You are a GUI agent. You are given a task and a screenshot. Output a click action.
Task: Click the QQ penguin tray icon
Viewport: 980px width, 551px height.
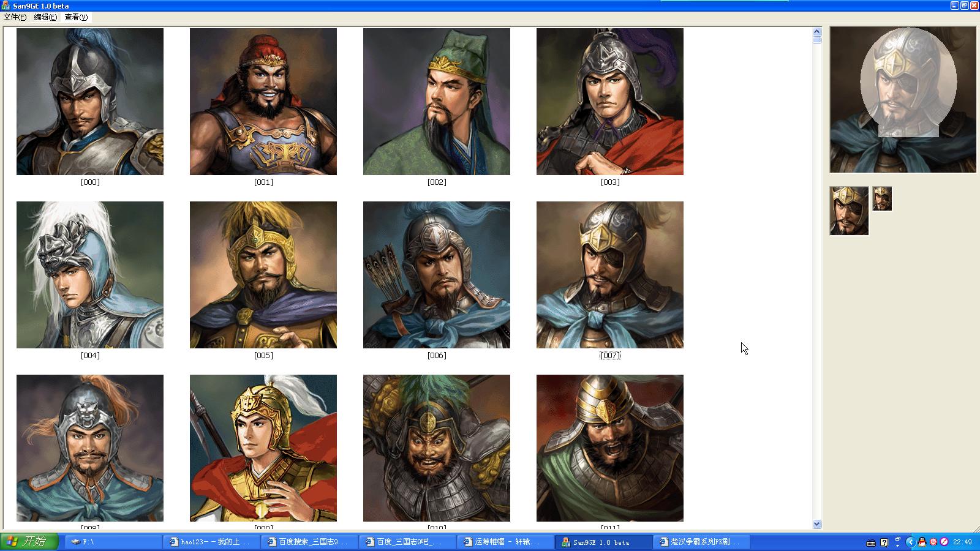coord(922,542)
